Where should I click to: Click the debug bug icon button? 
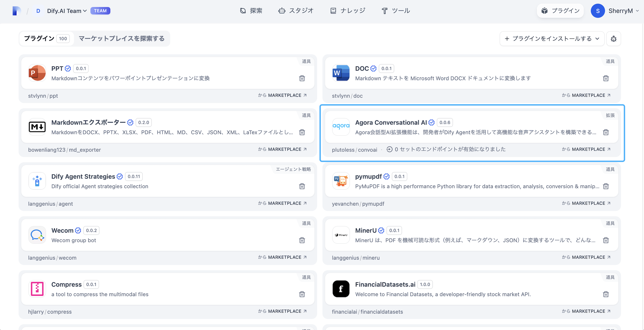613,39
